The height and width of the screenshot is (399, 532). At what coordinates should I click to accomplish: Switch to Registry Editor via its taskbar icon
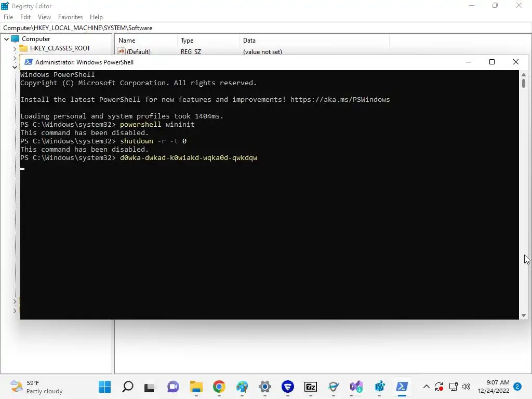pyautogui.click(x=379, y=387)
